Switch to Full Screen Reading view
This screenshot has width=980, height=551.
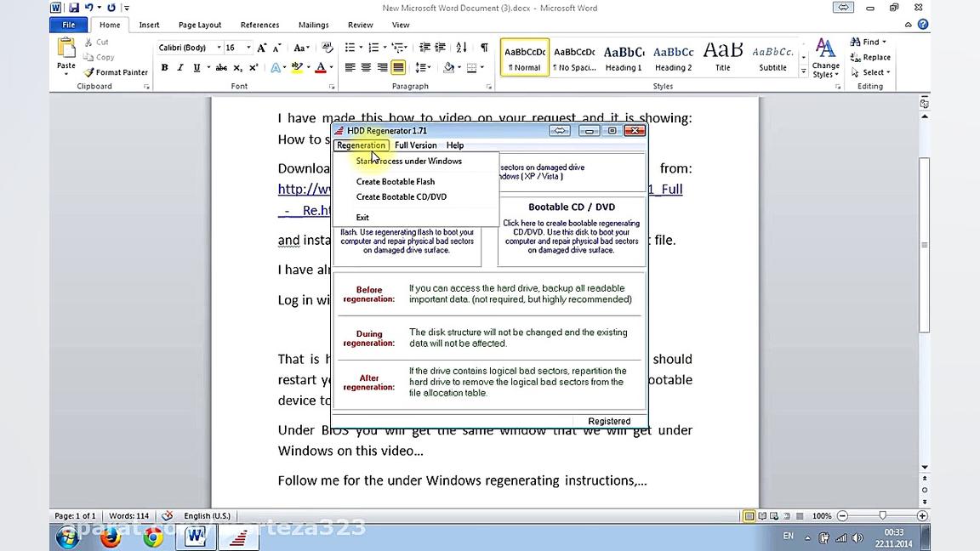click(x=762, y=516)
